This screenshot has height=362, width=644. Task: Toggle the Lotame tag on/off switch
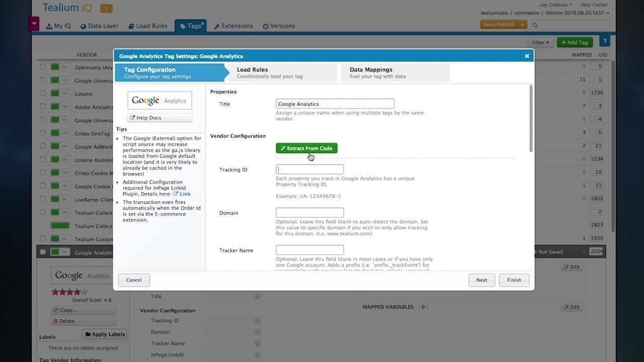coord(60,94)
